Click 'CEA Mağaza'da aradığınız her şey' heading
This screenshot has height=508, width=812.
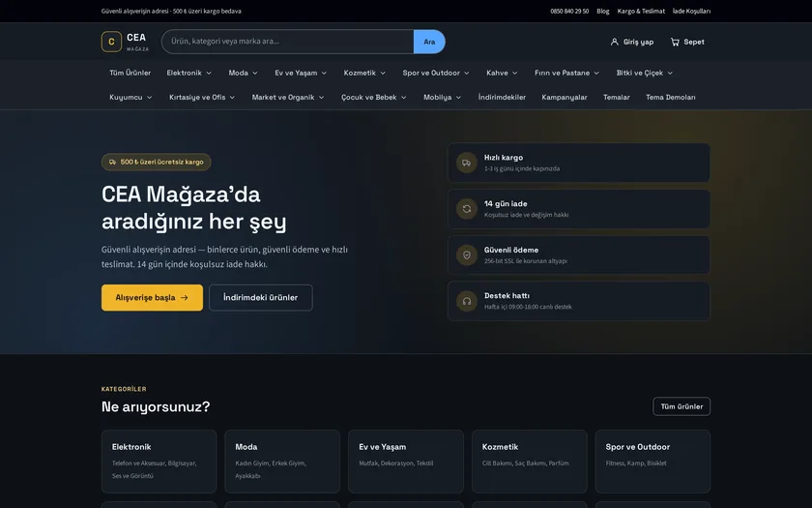pos(193,208)
